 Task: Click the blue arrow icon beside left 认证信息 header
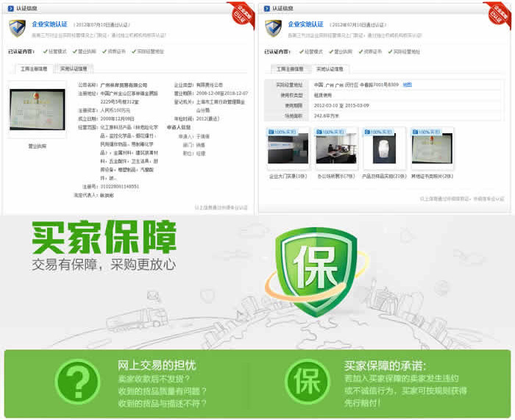click(11, 8)
